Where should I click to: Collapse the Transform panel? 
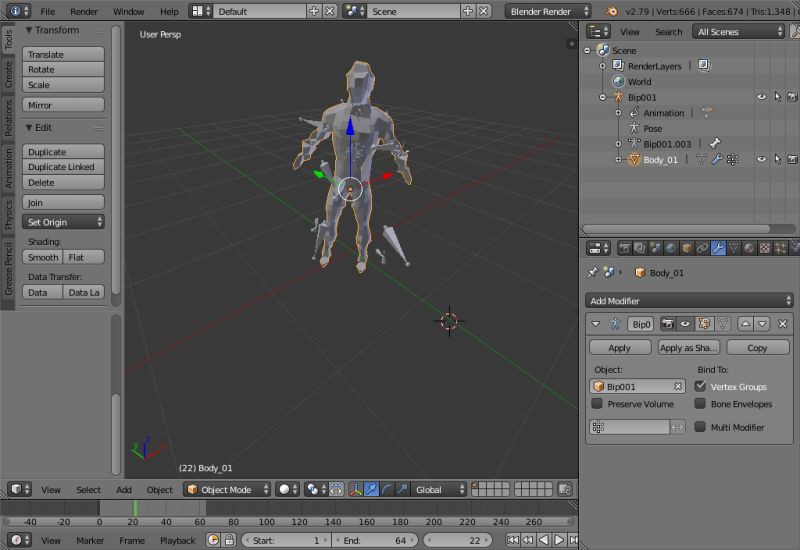click(x=29, y=30)
